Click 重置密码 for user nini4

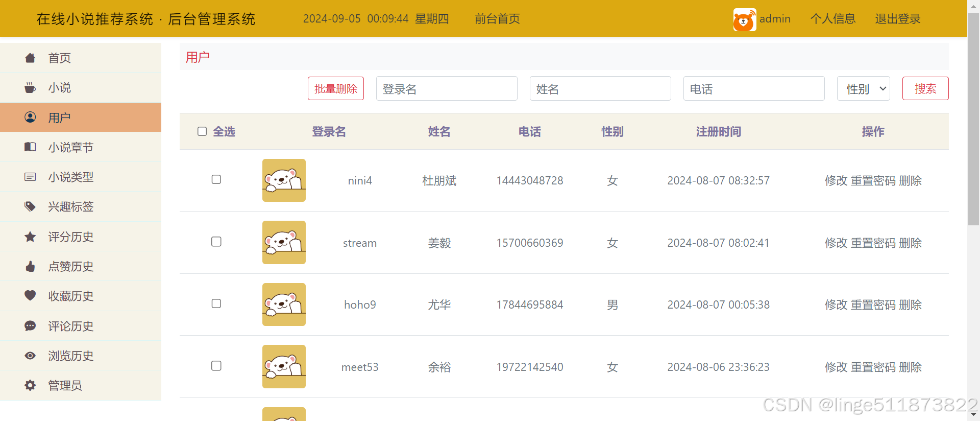pyautogui.click(x=873, y=180)
